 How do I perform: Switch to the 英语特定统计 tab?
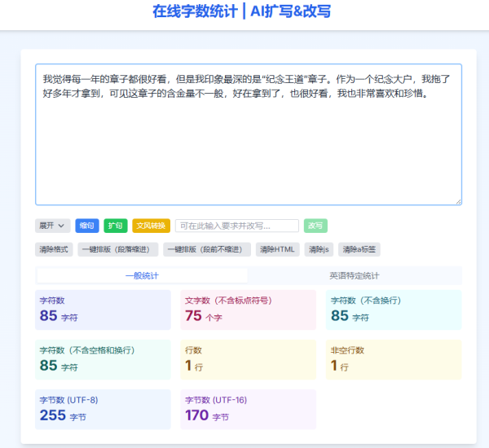(x=355, y=276)
